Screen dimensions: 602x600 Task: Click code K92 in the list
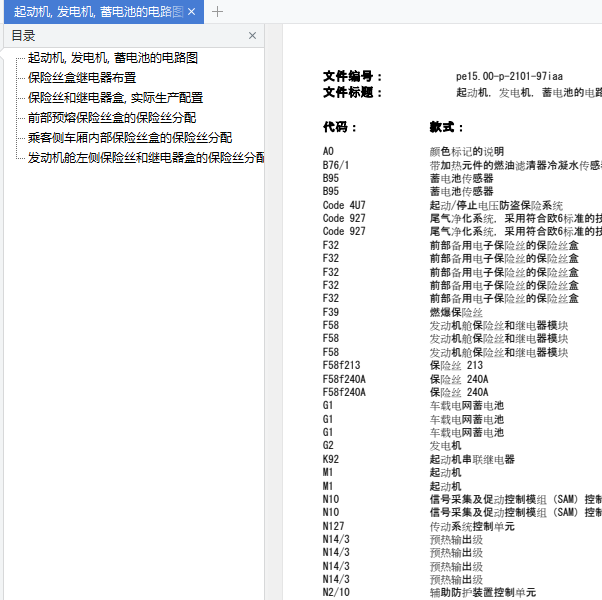[331, 459]
